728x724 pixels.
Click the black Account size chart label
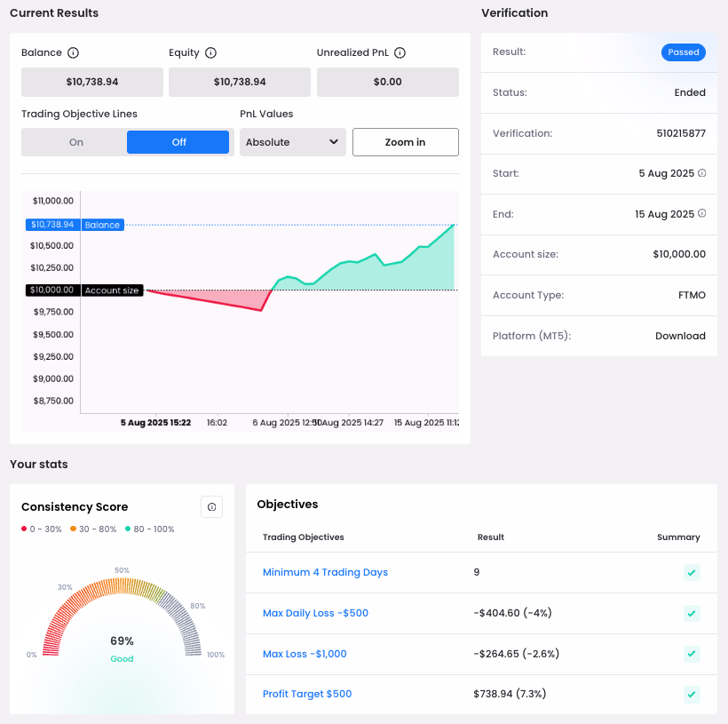click(x=84, y=290)
